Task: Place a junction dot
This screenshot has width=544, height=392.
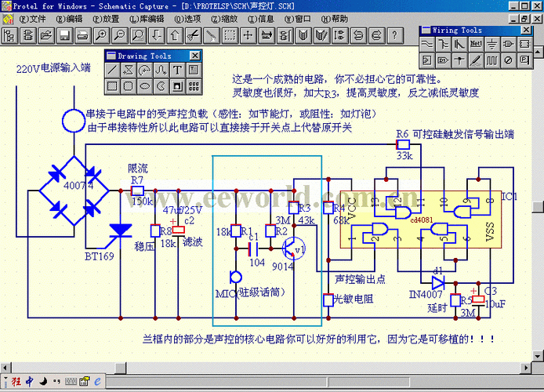Action: click(459, 60)
